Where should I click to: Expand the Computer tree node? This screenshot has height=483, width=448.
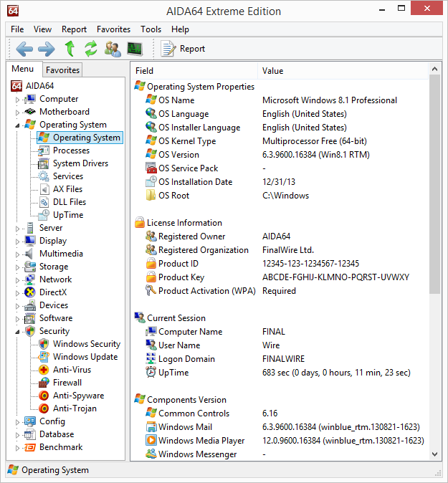(18, 100)
